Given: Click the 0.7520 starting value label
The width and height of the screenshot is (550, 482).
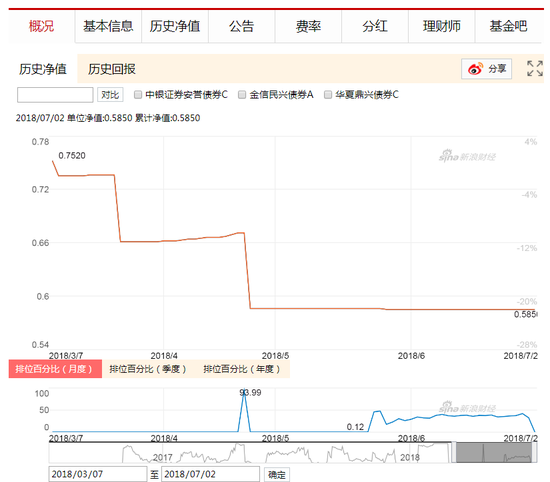Looking at the screenshot, I should (x=72, y=155).
